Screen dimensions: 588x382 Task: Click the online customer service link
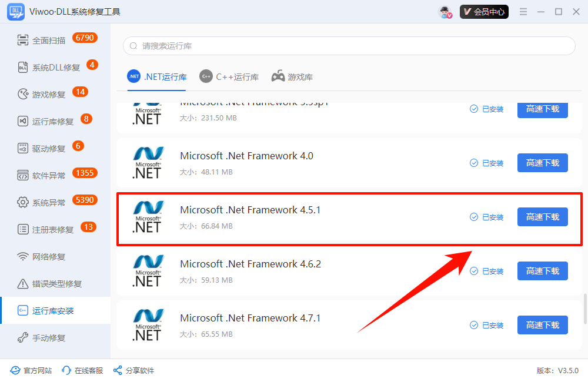click(82, 371)
